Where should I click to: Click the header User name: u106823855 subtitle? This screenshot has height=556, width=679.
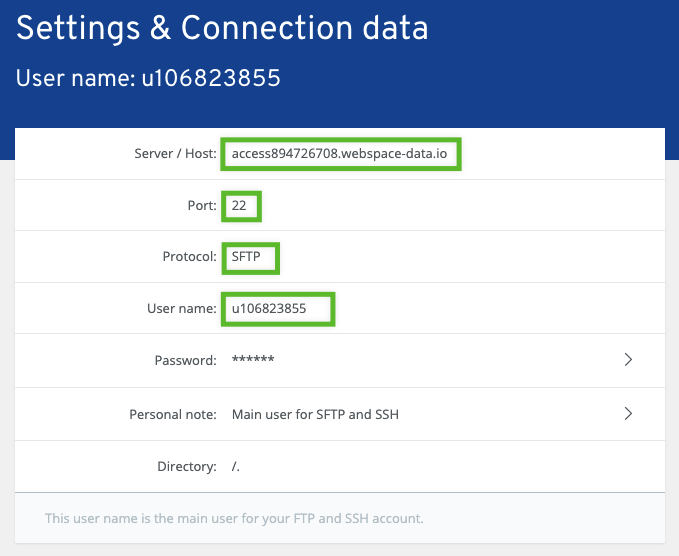[148, 78]
